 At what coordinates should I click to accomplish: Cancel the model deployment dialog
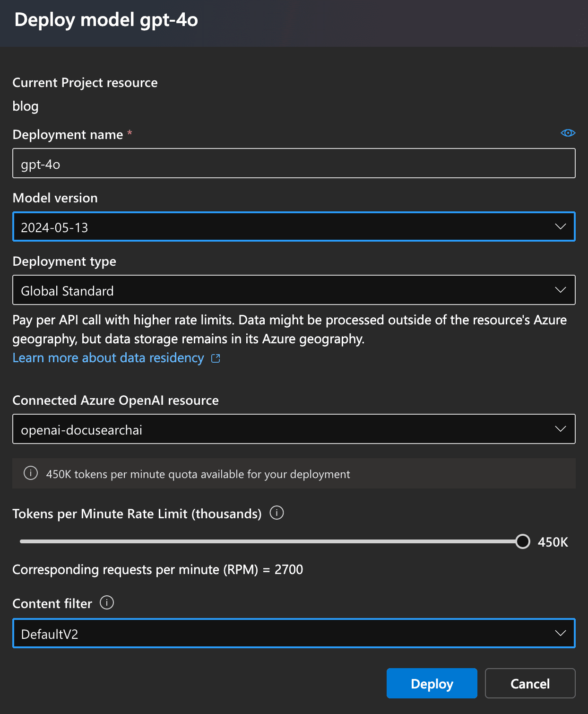[x=530, y=683]
